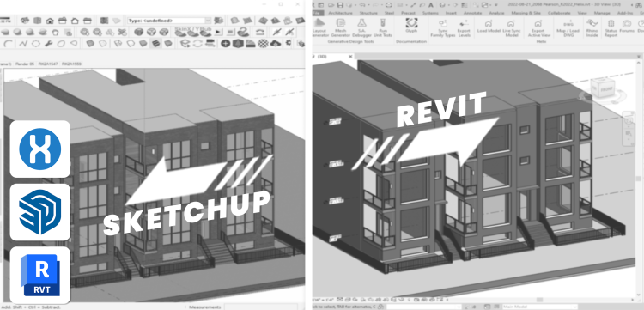Click play arrow icon in SketchUp toolbar
This screenshot has width=644, height=310.
click(218, 32)
